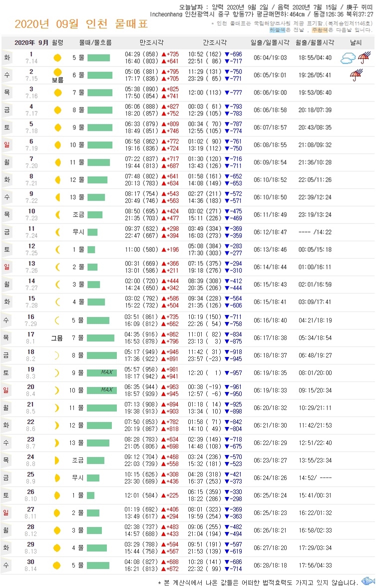Click the low tide time 23:57 (-23)
Viewport: 376px width, 588px height.
coord(205,359)
